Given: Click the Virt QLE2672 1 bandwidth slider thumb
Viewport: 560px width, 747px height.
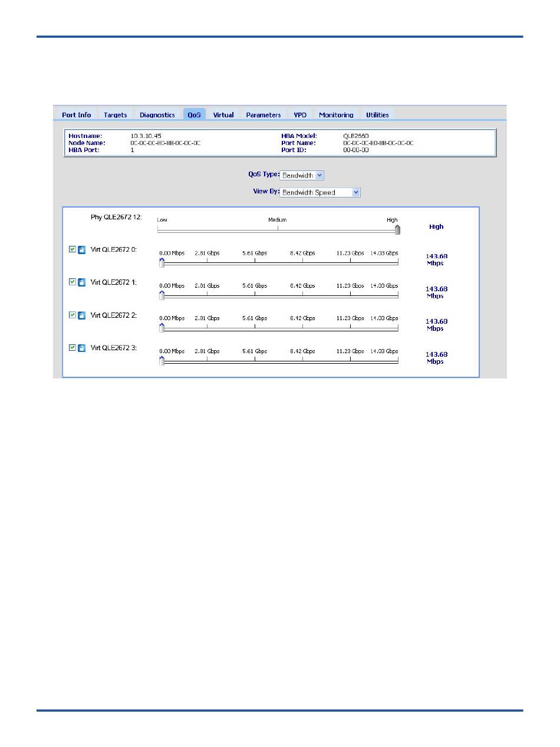Looking at the screenshot, I should 162,295.
